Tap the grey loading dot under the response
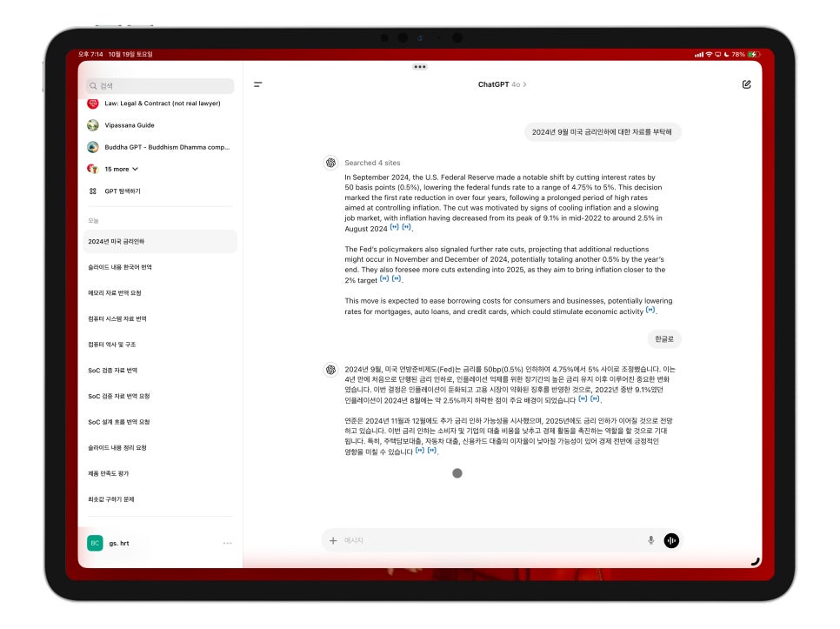 [457, 473]
